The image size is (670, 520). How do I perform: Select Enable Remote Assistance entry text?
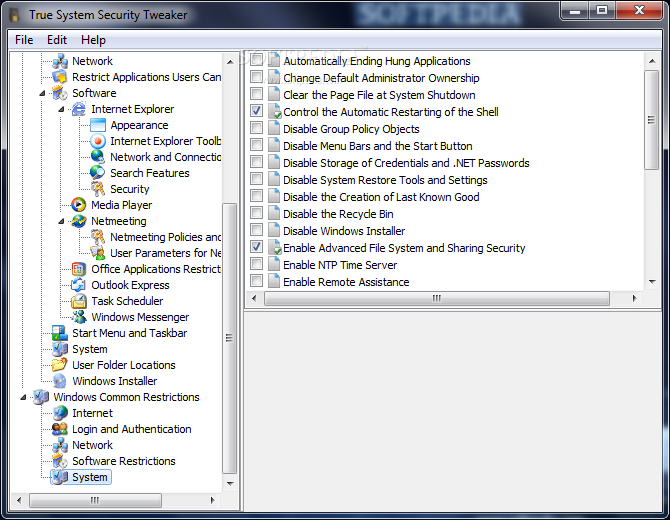pyautogui.click(x=346, y=282)
